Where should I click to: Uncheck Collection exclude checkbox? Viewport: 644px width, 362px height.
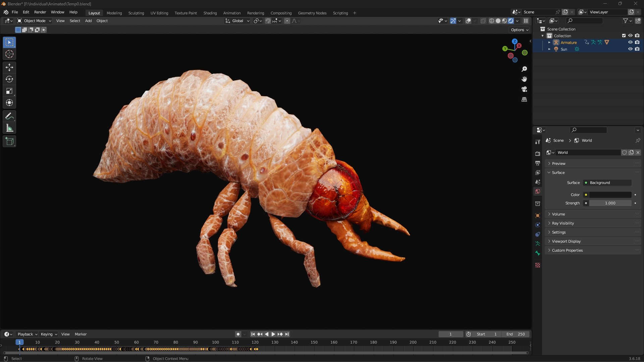tap(624, 36)
